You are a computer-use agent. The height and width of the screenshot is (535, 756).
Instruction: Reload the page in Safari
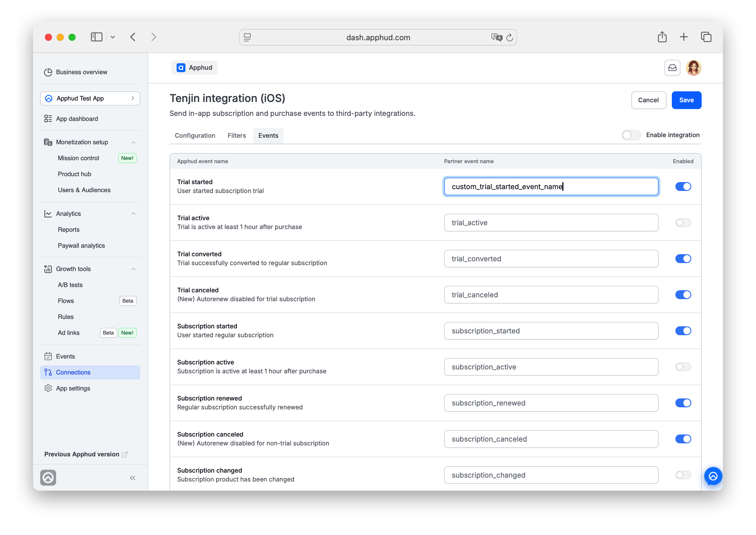click(x=509, y=38)
